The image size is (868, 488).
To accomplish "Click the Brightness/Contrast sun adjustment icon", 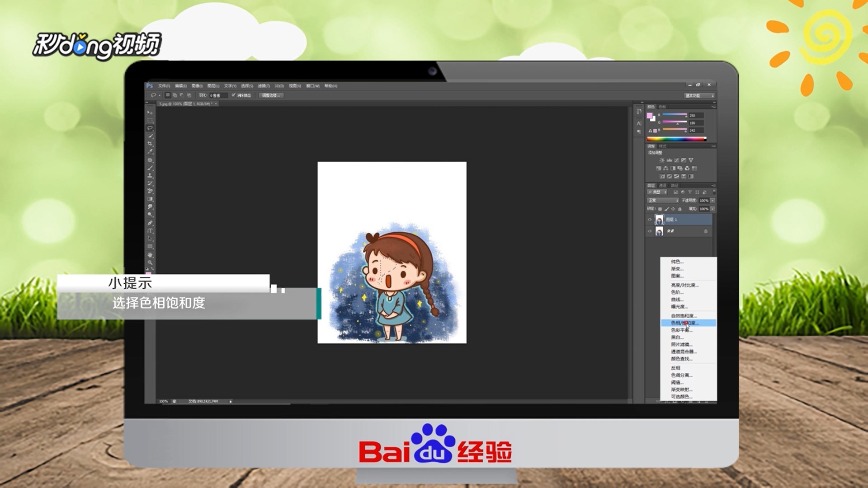I will click(662, 160).
